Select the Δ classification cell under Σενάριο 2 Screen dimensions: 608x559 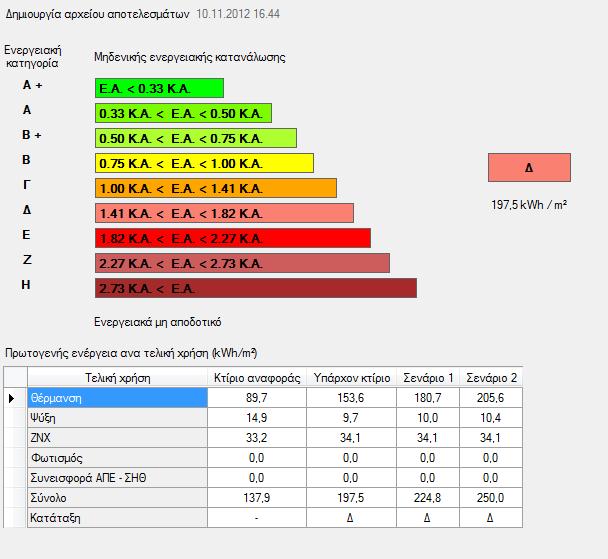(x=491, y=518)
